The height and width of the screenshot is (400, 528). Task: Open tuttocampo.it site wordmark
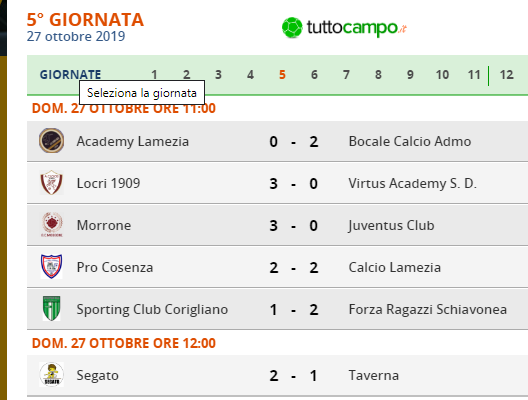click(357, 28)
